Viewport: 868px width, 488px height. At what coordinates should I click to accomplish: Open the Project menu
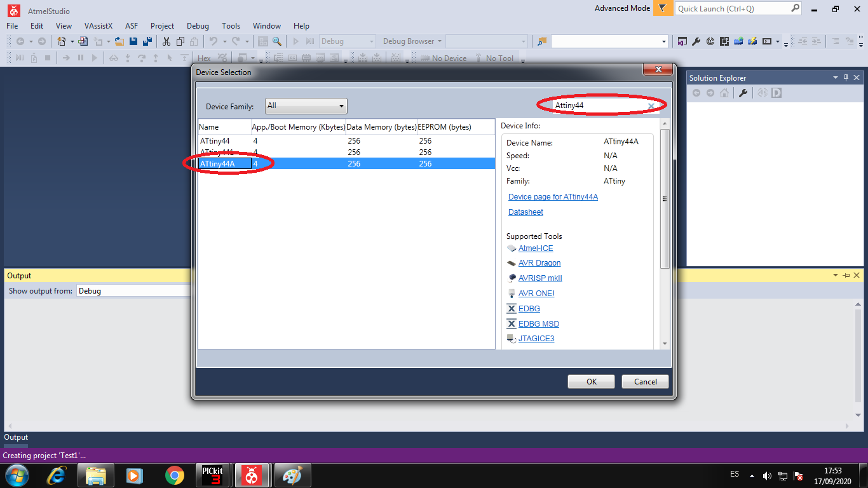point(162,26)
